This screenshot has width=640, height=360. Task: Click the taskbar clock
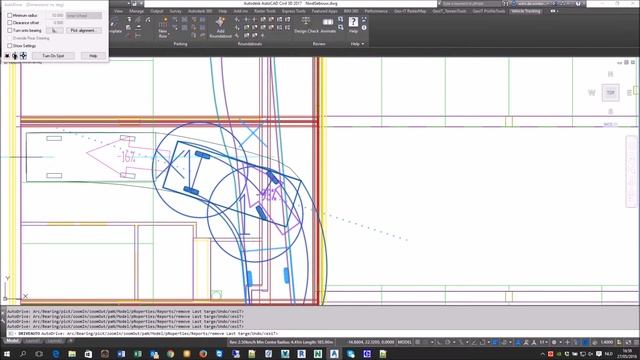point(627,354)
